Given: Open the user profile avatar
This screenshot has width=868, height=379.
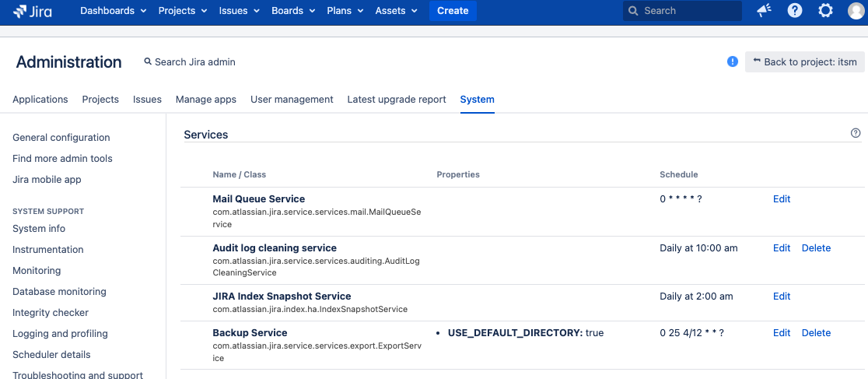Looking at the screenshot, I should [x=856, y=11].
